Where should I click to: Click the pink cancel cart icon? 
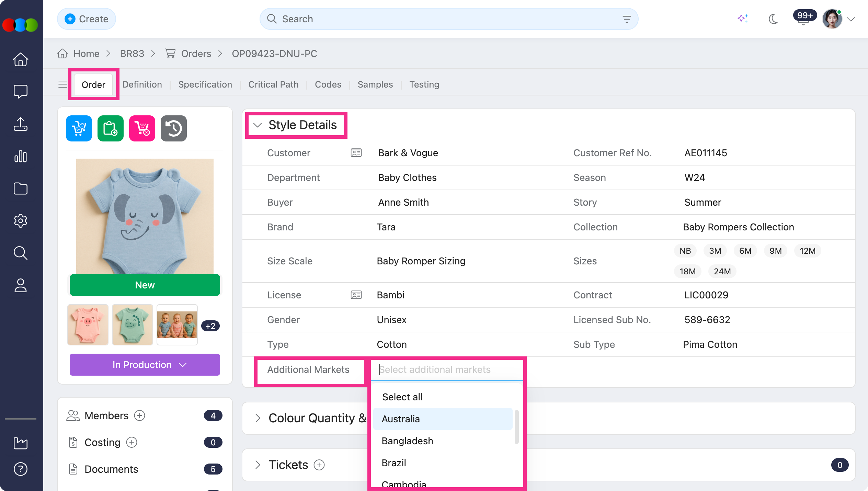(142, 128)
